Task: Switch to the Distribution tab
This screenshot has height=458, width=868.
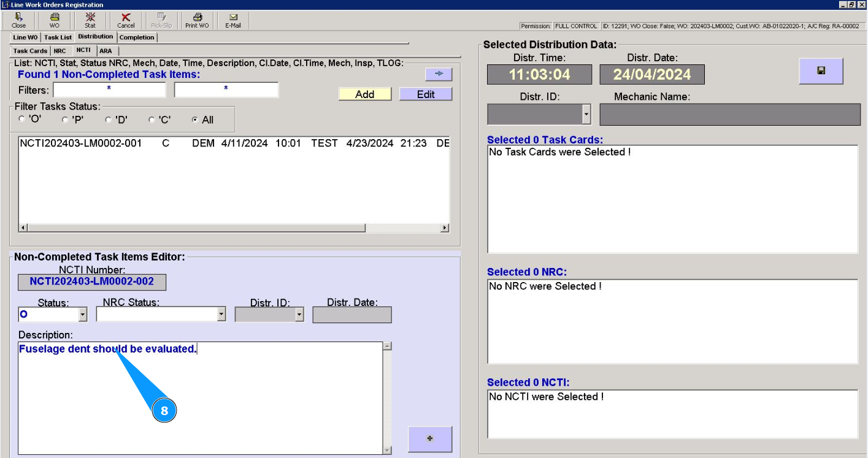Action: 96,37
